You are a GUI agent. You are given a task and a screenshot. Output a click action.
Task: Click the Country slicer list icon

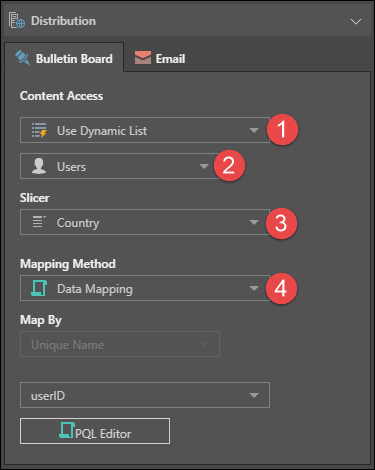39,222
